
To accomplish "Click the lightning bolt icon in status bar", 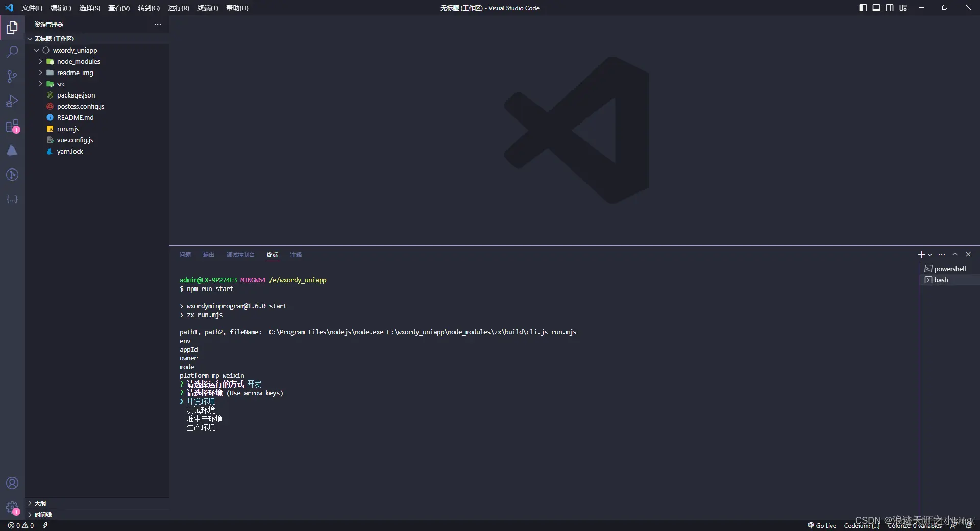I will tap(45, 525).
